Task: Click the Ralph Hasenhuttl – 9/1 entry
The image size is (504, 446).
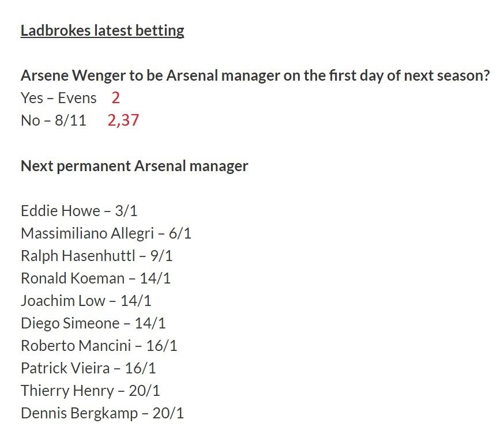Action: click(x=97, y=256)
